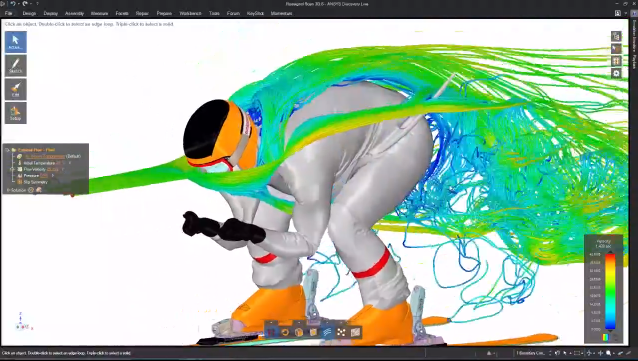Select the arrow Select tool in the left toolbar

tap(16, 42)
